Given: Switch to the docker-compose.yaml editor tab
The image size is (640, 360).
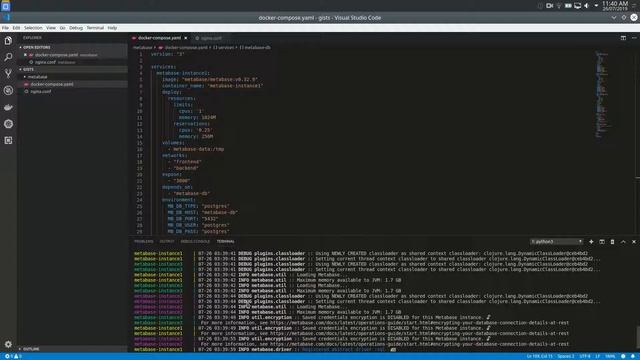Looking at the screenshot, I should [x=159, y=38].
